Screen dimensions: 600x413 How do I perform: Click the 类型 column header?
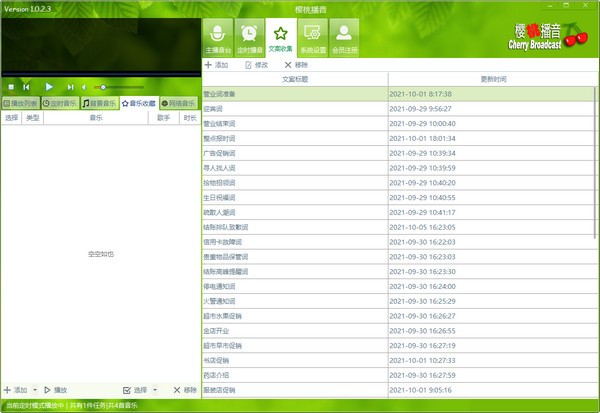click(x=33, y=118)
